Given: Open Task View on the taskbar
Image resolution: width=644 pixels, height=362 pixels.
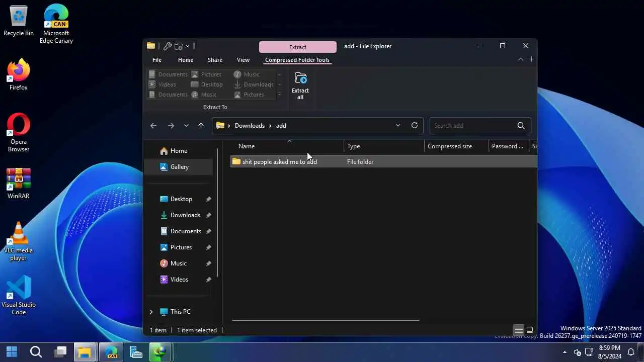Looking at the screenshot, I should pyautogui.click(x=61, y=352).
